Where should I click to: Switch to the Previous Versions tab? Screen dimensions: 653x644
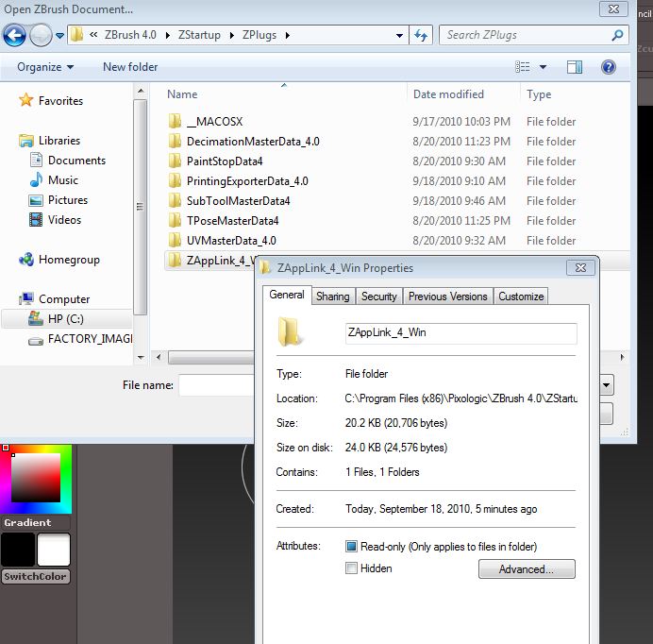click(447, 297)
